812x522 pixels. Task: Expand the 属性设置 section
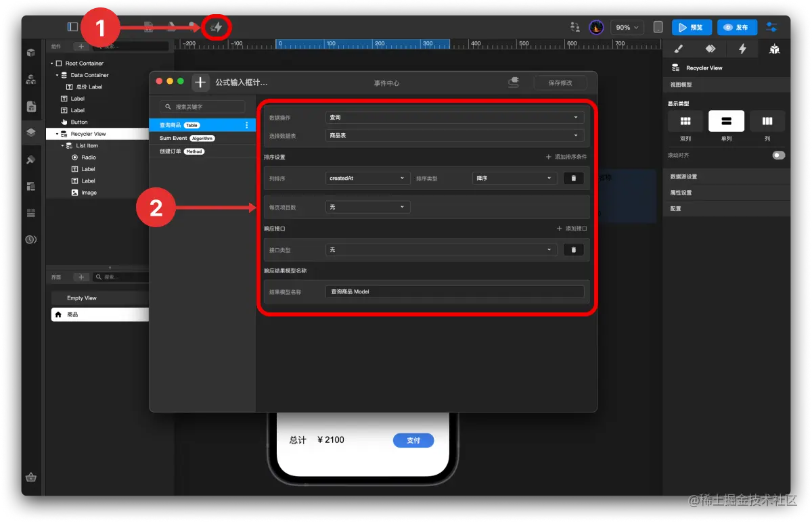click(727, 193)
